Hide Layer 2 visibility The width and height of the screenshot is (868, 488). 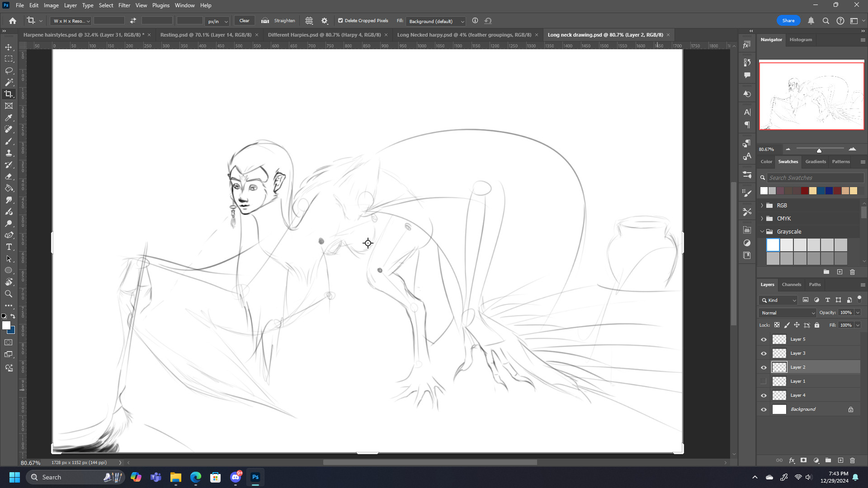coord(764,367)
